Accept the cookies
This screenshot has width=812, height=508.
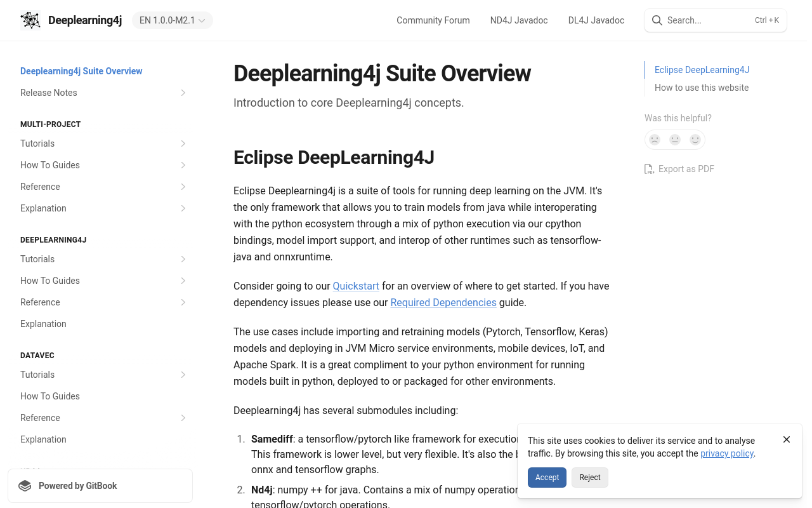click(x=547, y=478)
